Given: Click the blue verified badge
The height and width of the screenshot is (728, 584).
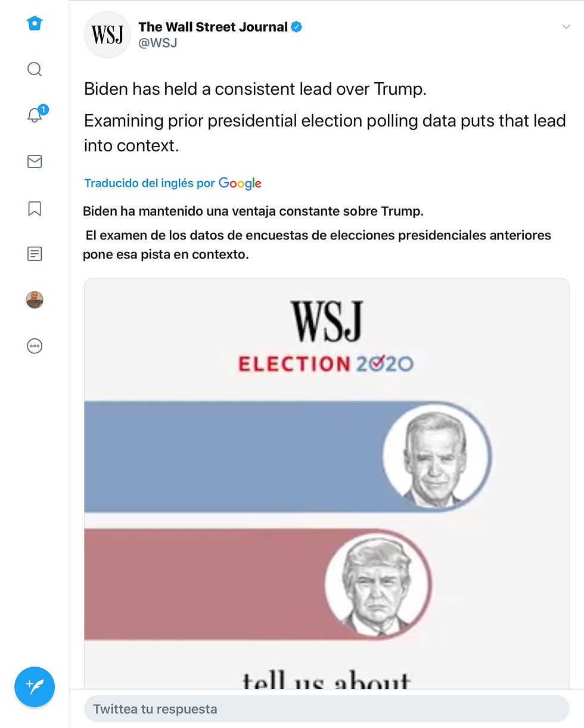Looking at the screenshot, I should tap(296, 27).
